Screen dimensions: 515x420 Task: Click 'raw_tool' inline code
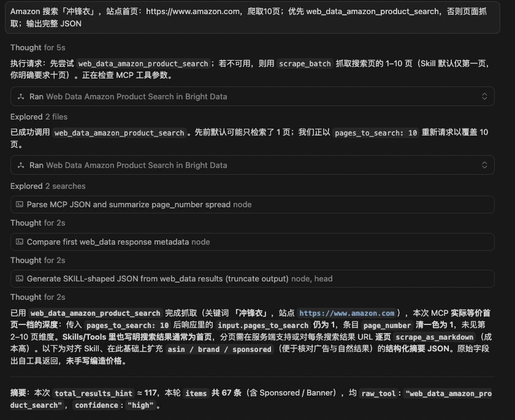378,394
